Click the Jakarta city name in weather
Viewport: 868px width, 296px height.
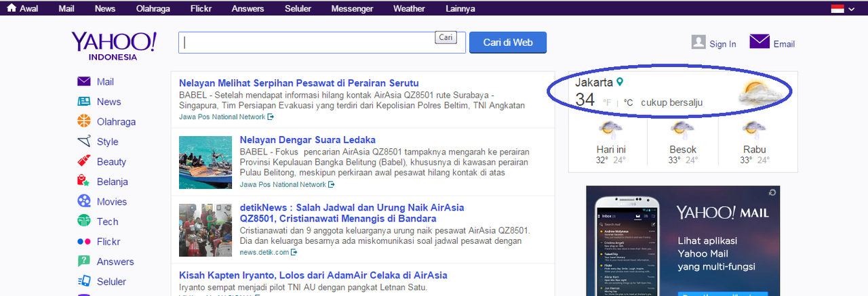click(x=594, y=83)
